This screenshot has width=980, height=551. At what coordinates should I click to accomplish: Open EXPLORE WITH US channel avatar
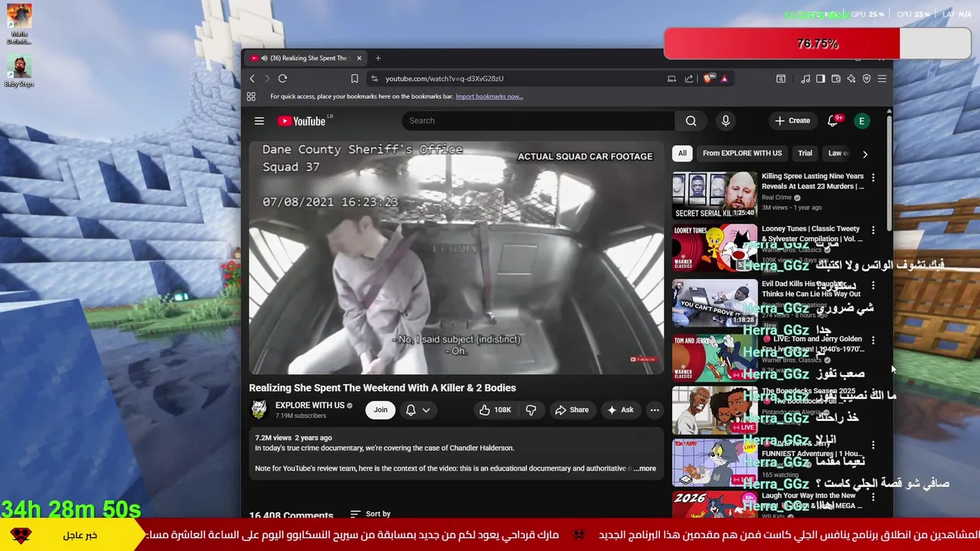259,409
